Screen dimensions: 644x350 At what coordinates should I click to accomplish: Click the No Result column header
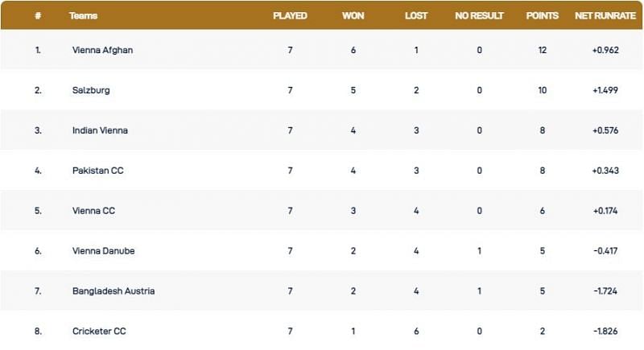click(x=479, y=15)
